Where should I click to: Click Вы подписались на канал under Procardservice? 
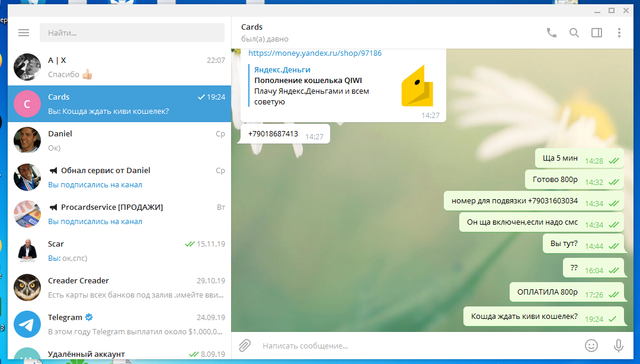point(95,222)
